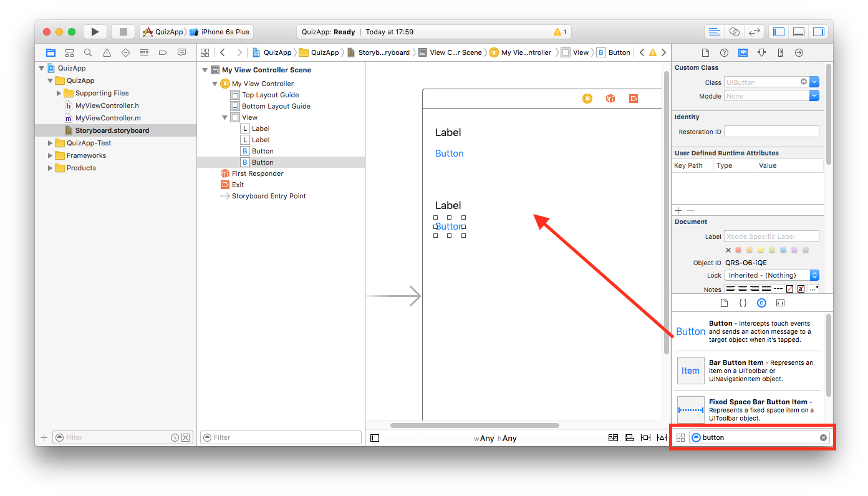
Task: Click the First Responder dock icon
Action: click(610, 99)
